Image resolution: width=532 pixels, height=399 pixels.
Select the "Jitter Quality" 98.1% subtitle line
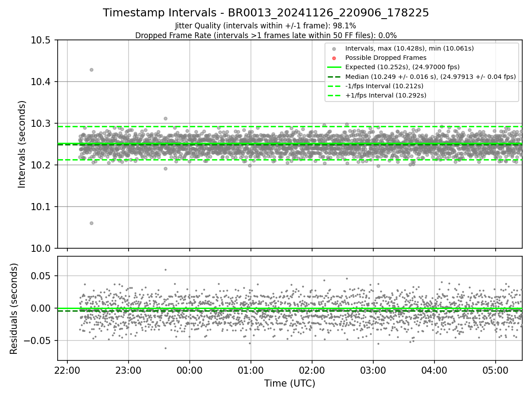point(266,26)
